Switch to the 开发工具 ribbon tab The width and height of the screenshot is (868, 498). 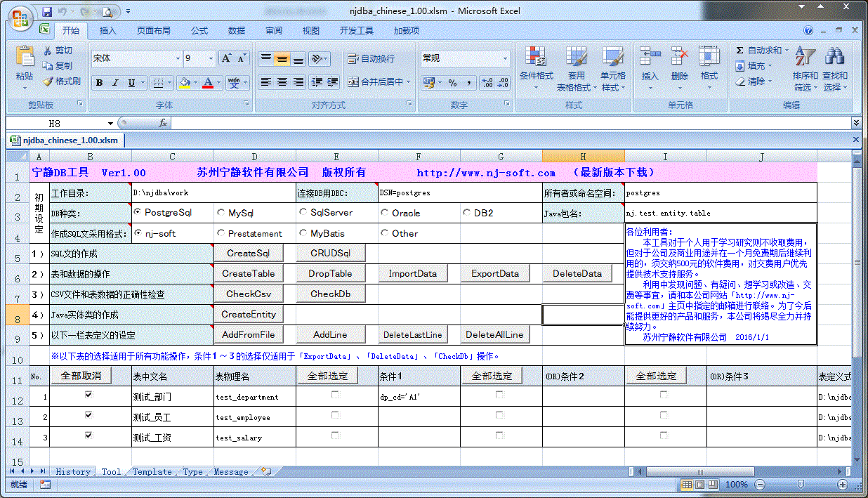[x=357, y=31]
